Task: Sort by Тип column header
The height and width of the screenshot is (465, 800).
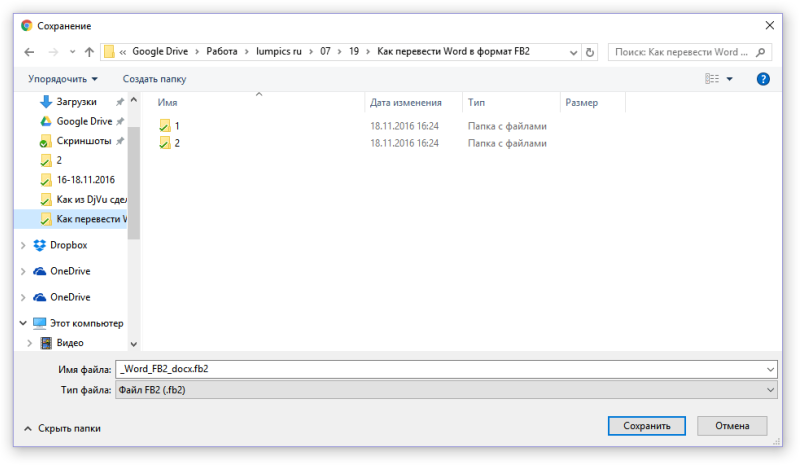Action: pos(476,103)
